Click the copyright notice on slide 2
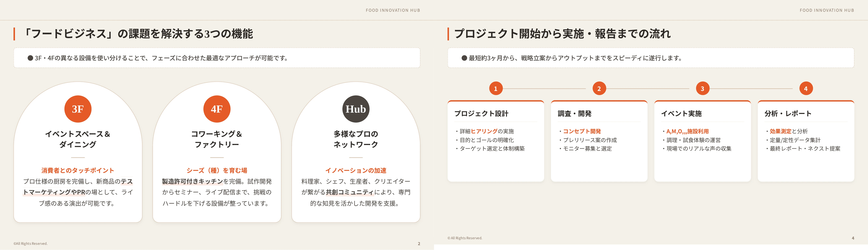Viewport: 868px width, 250px height. click(x=31, y=244)
